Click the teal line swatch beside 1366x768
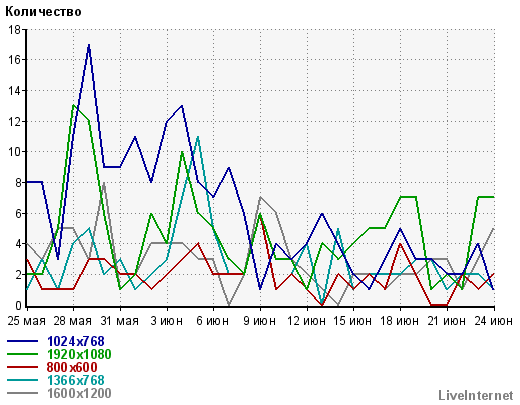The height and width of the screenshot is (405, 520). (x=22, y=380)
